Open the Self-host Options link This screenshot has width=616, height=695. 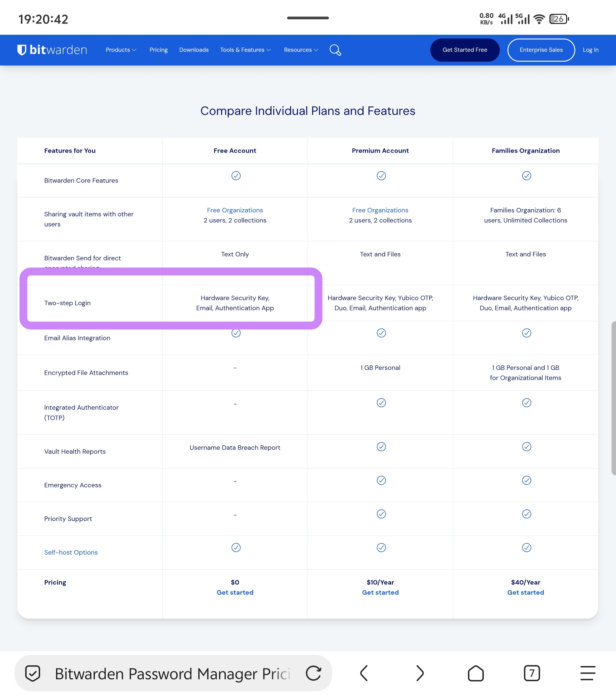coord(71,553)
